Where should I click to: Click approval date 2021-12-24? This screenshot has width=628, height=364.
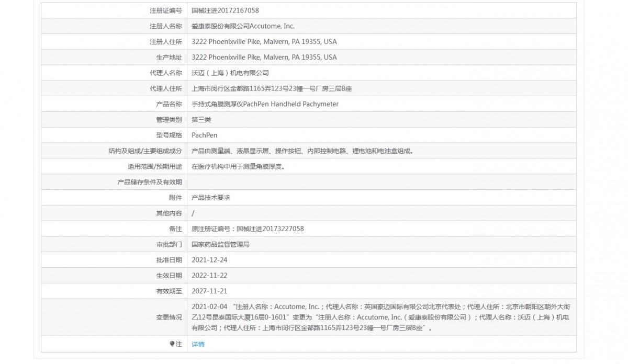[x=209, y=260]
